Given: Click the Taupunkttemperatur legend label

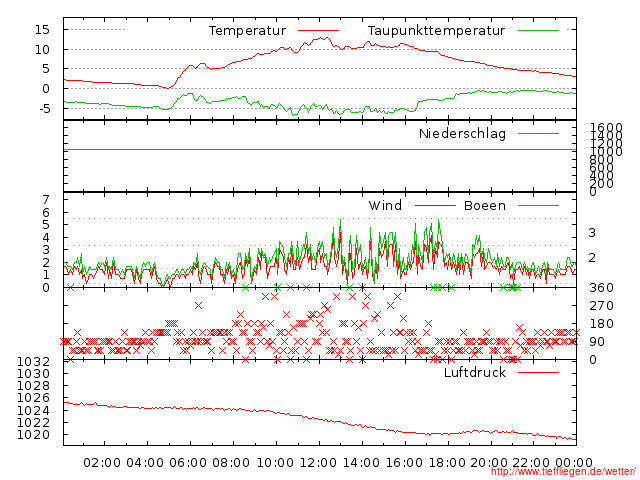Looking at the screenshot, I should pos(436,31).
